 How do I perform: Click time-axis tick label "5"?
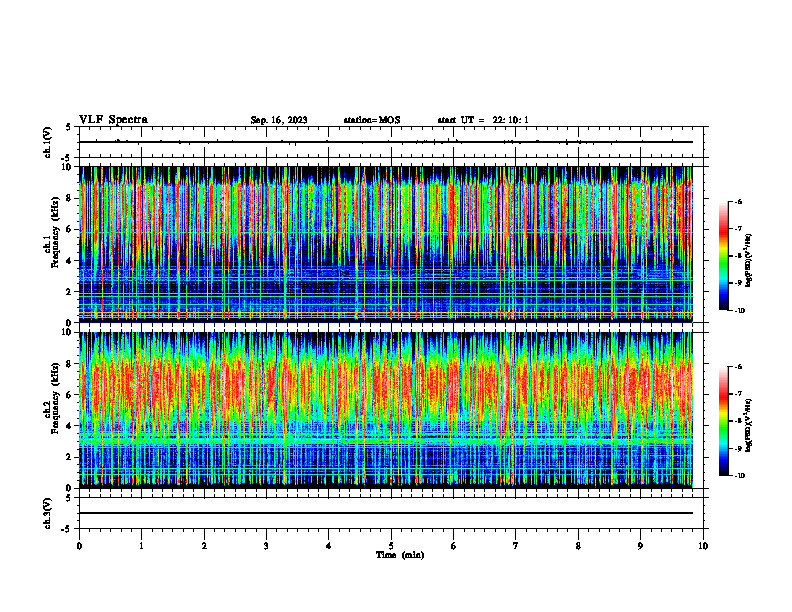click(x=391, y=546)
